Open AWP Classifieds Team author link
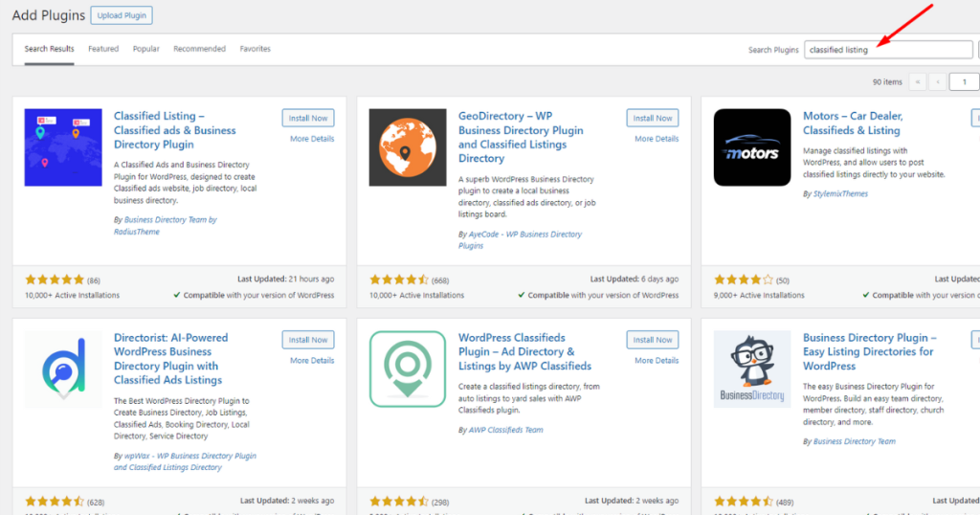980x515 pixels. point(505,430)
